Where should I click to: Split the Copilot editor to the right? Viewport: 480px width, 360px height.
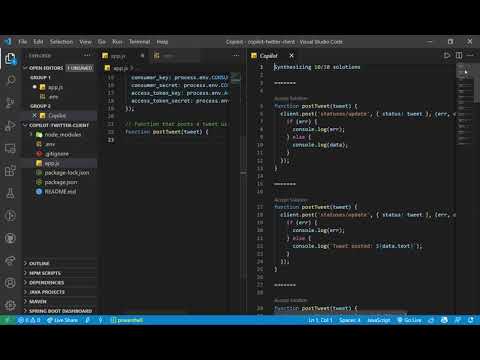(x=459, y=55)
